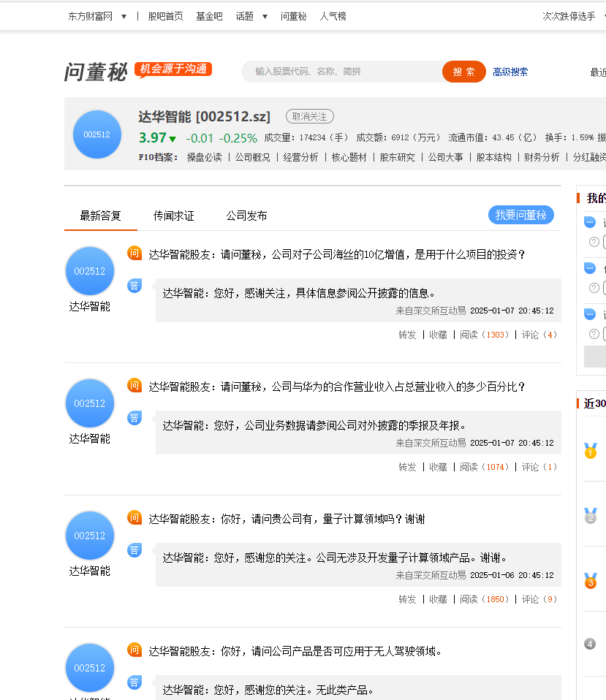Open F10 公司大事
The height and width of the screenshot is (700, 606).
[445, 157]
